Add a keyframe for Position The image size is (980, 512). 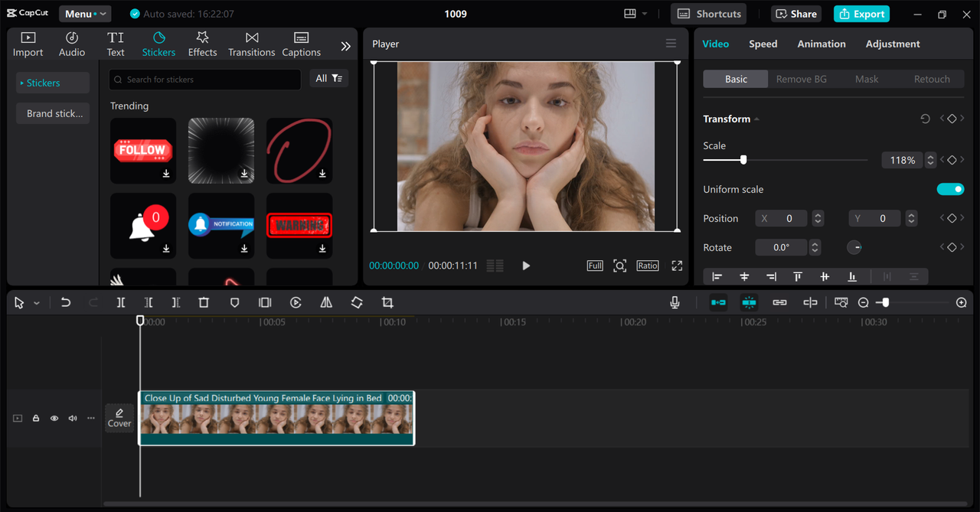(x=952, y=218)
